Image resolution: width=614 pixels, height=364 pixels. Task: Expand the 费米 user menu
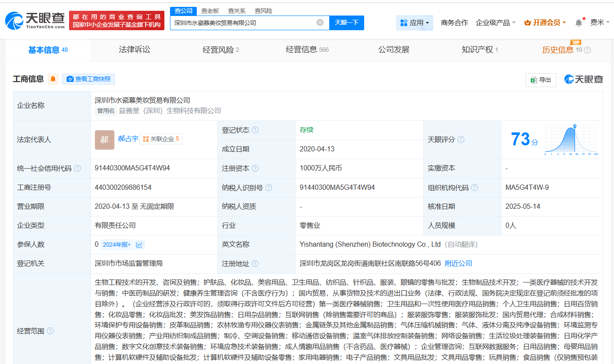tap(600, 22)
